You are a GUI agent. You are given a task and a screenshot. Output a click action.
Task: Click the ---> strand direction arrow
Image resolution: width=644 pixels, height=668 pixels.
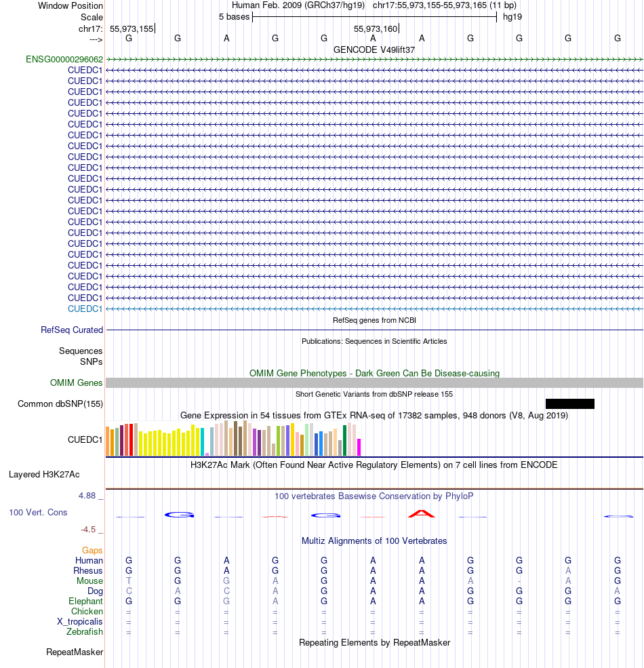pyautogui.click(x=96, y=39)
